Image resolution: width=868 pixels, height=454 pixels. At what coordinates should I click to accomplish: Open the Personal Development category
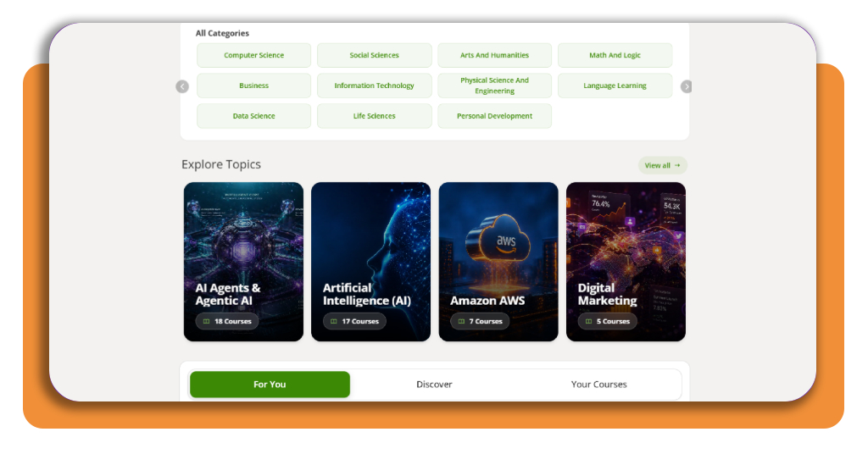click(x=494, y=116)
